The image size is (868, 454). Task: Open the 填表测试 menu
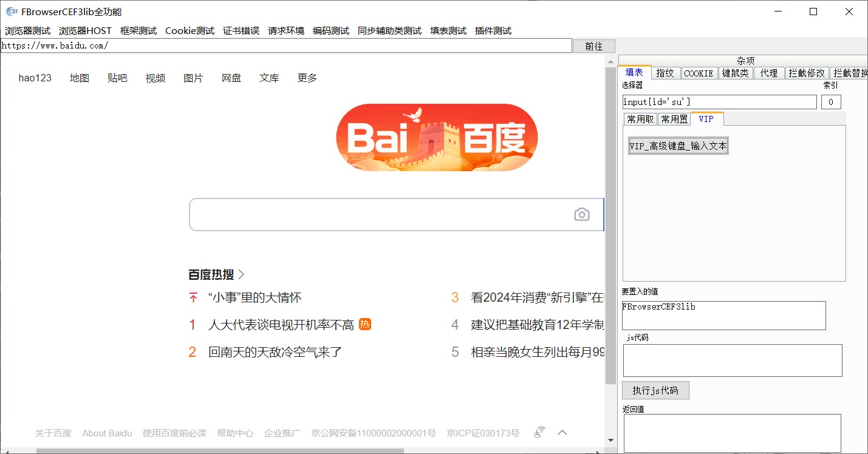coord(448,31)
